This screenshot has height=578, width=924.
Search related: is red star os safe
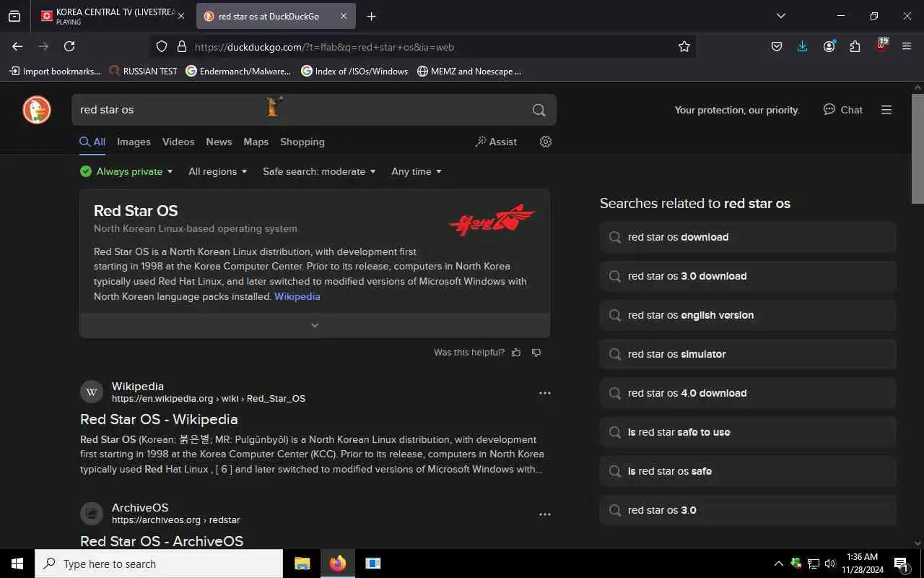click(x=748, y=471)
